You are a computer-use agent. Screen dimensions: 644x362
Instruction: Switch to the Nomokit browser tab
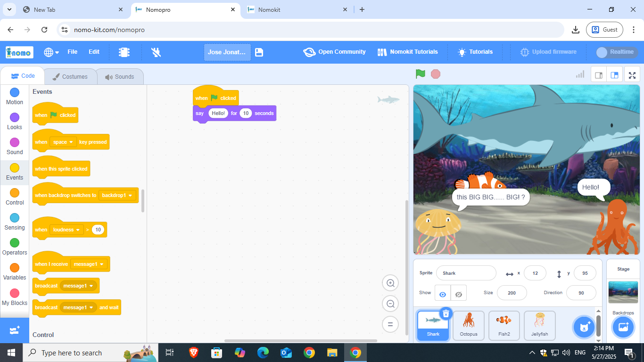pos(297,9)
